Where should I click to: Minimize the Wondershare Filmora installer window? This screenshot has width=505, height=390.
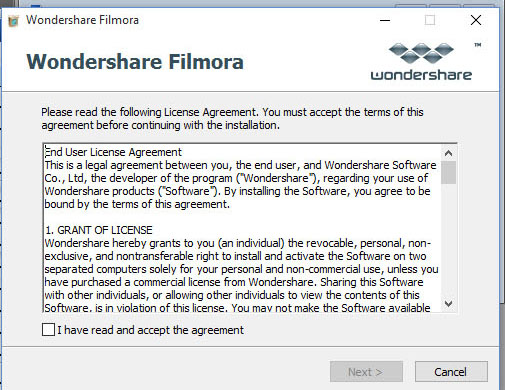point(385,20)
